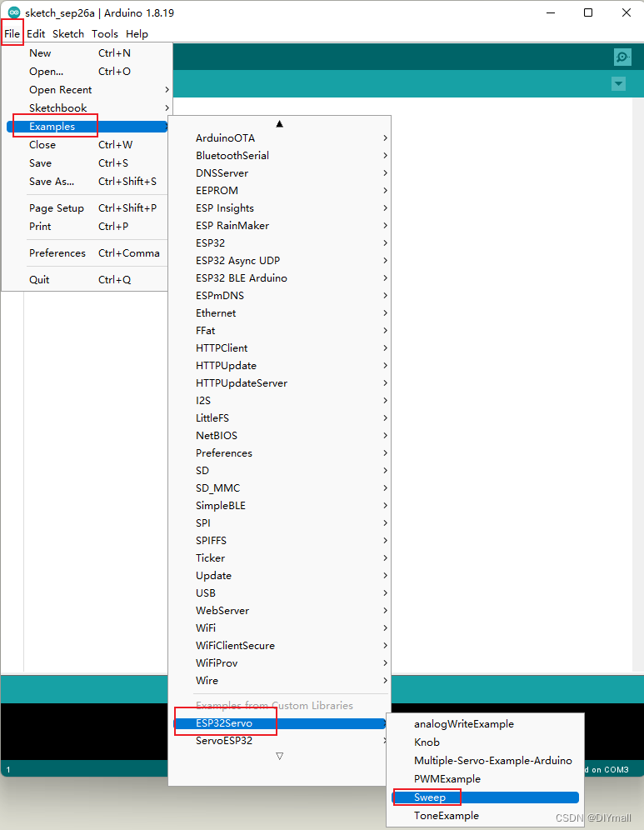Viewport: 644px width, 830px height.
Task: Open the Knob example sketch
Action: (485, 742)
